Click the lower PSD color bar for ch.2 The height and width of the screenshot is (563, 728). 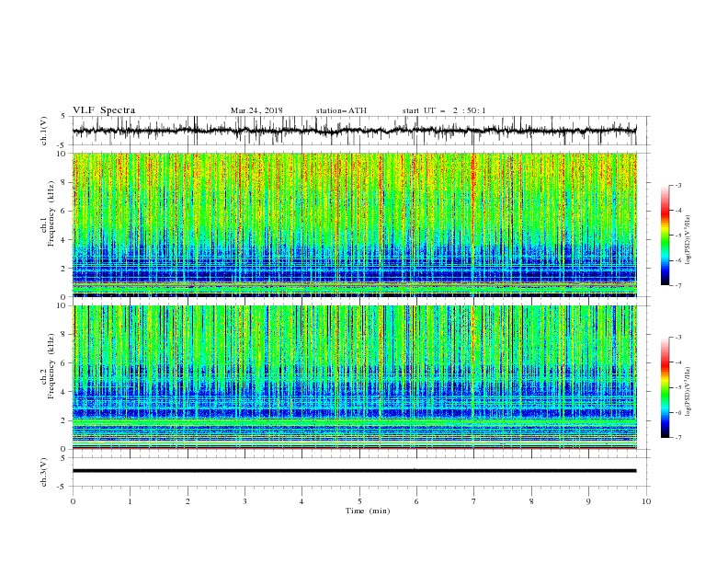click(665, 387)
